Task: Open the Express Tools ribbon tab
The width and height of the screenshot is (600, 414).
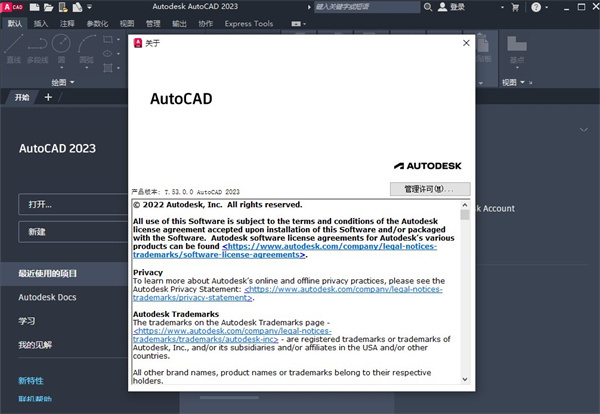Action: [x=249, y=24]
